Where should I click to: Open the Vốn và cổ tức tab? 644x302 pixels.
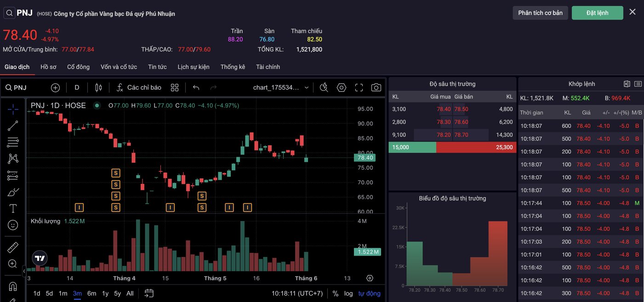[x=119, y=67]
